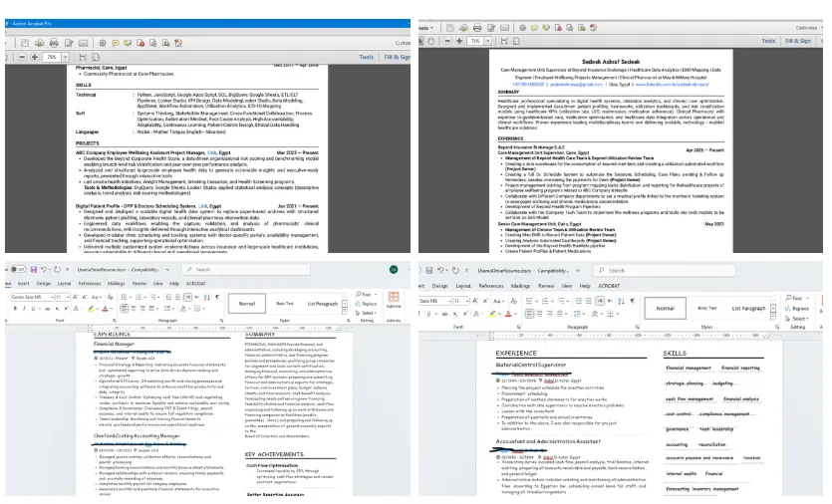This screenshot has height=504, width=832.
Task: Open zoom percentage dropdown in right Acrobat window
Action: point(487,41)
